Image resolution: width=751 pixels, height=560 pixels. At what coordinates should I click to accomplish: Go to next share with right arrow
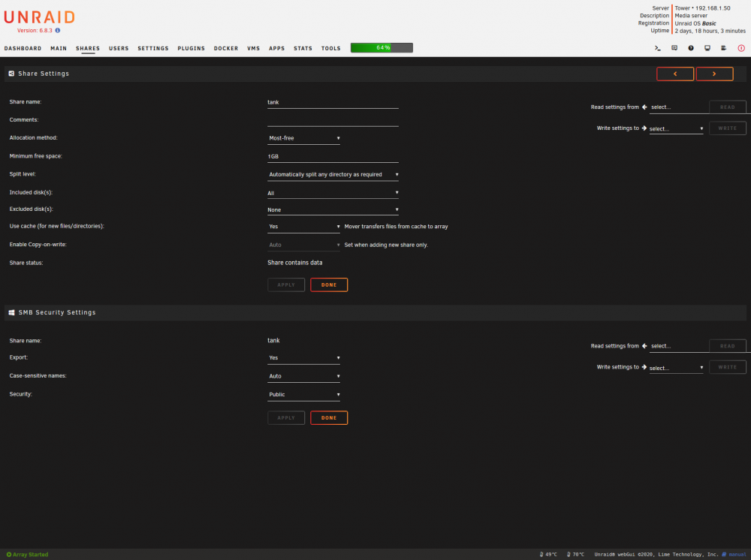pyautogui.click(x=714, y=74)
